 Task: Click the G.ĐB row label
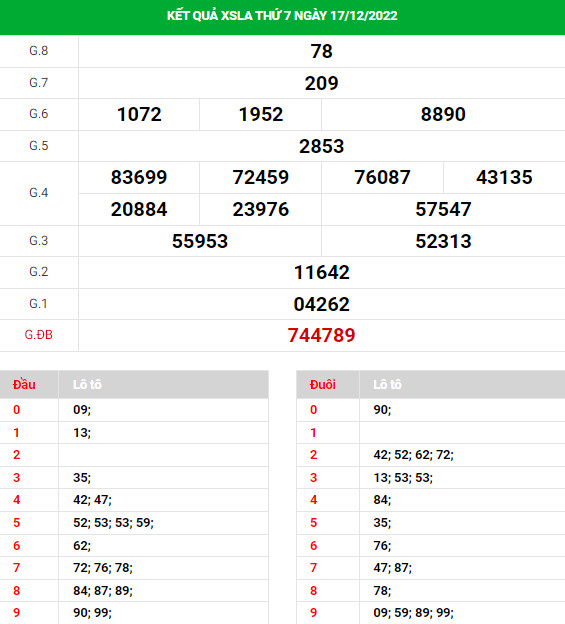[x=39, y=335]
